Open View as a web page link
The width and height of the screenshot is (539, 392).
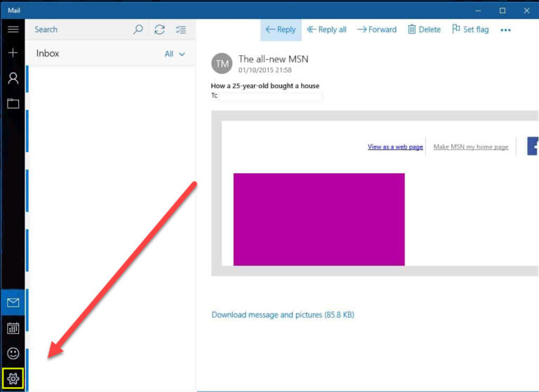395,147
